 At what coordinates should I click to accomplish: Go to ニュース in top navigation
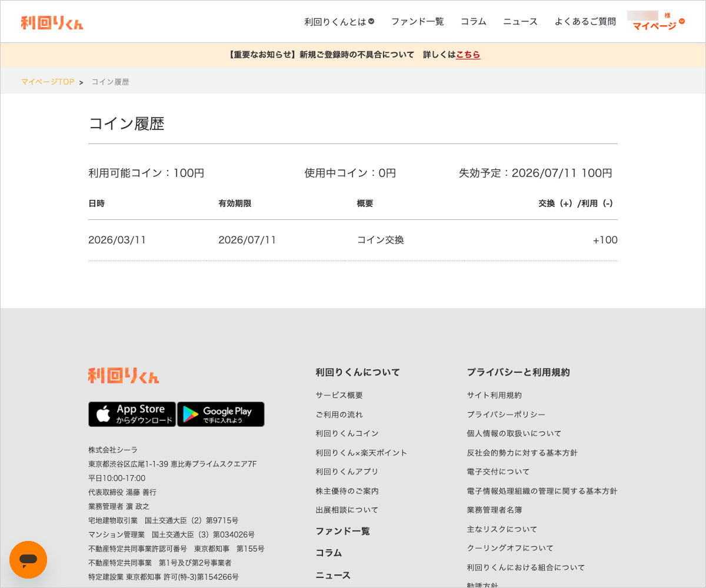520,22
